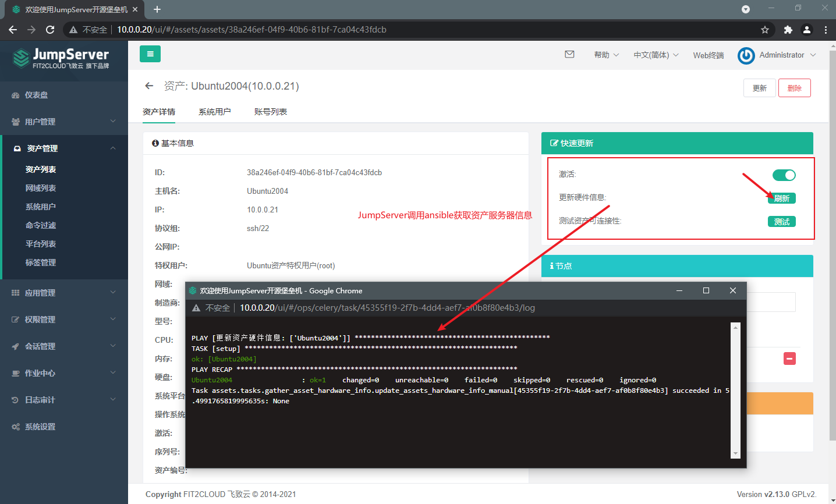Click the hostname value Ubuntu2004
The image size is (836, 504).
pos(268,191)
